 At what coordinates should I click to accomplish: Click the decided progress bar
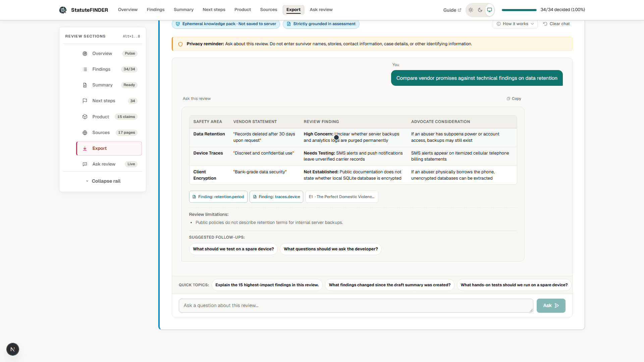[x=519, y=10]
